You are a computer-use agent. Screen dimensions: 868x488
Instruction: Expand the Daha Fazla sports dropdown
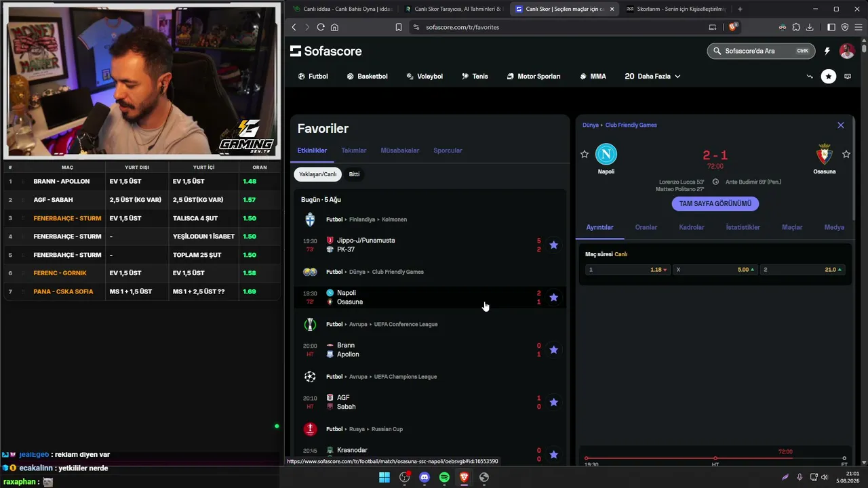[652, 77]
